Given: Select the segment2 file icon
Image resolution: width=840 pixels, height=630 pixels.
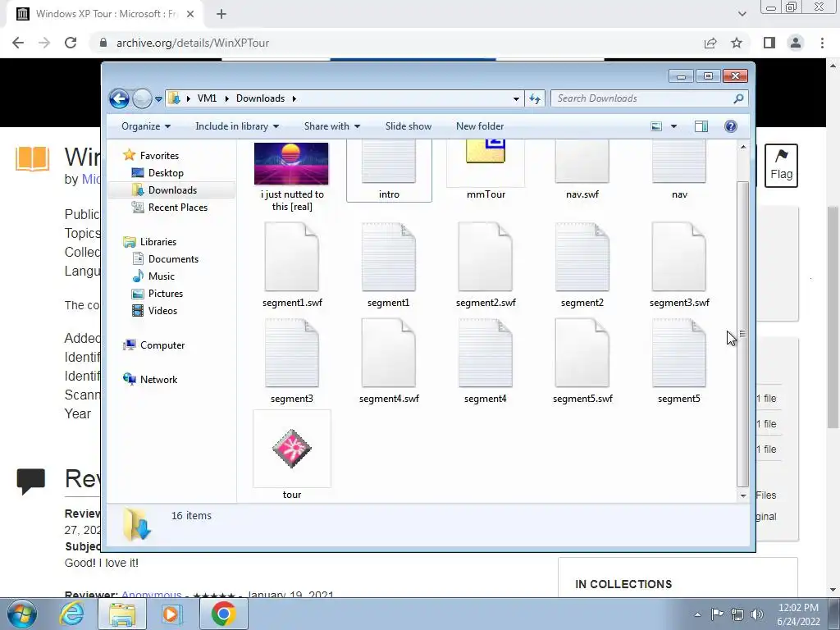Looking at the screenshot, I should pos(582,257).
